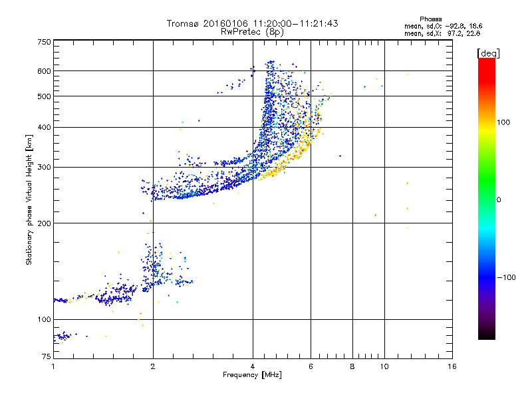Click the y-axis '100' tick label
Screen dimensions: 532x399
[x=45, y=320]
